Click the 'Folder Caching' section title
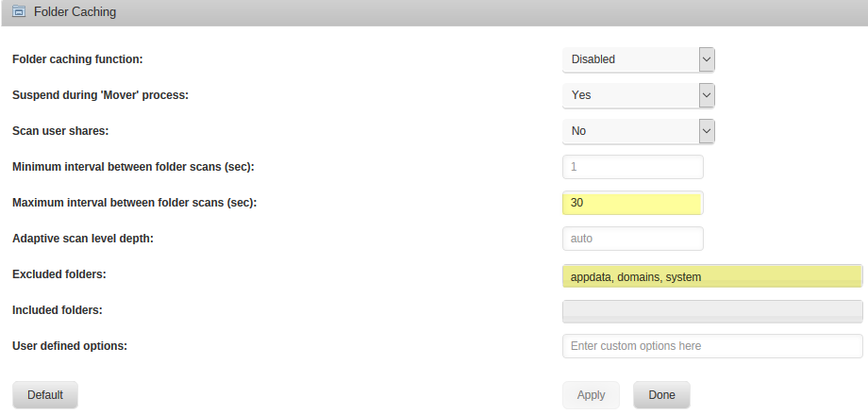 [75, 11]
